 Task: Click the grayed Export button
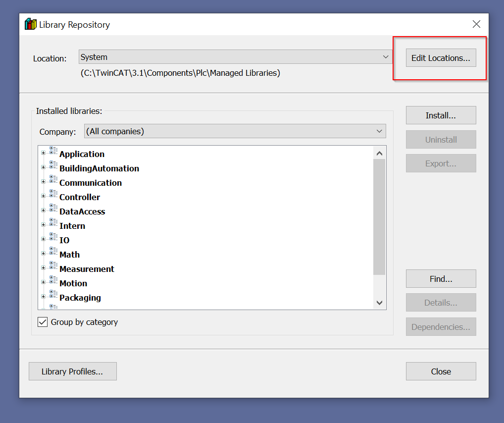click(x=441, y=163)
